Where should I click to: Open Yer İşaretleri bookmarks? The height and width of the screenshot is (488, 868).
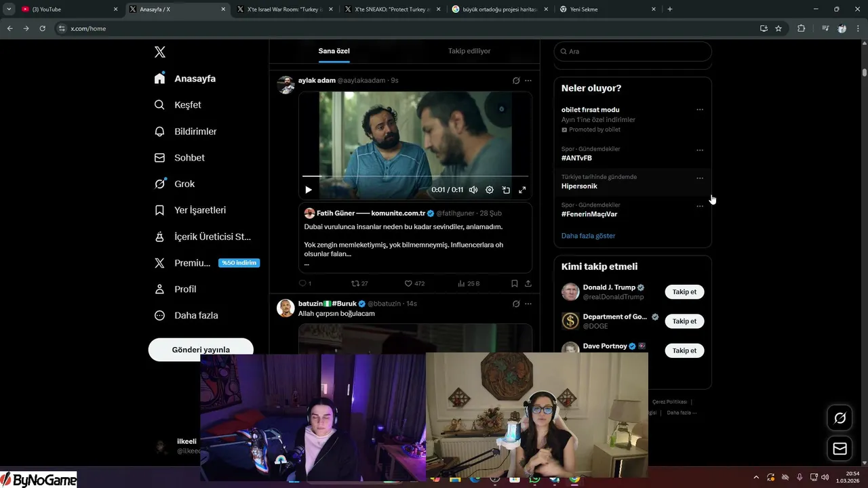(190, 210)
